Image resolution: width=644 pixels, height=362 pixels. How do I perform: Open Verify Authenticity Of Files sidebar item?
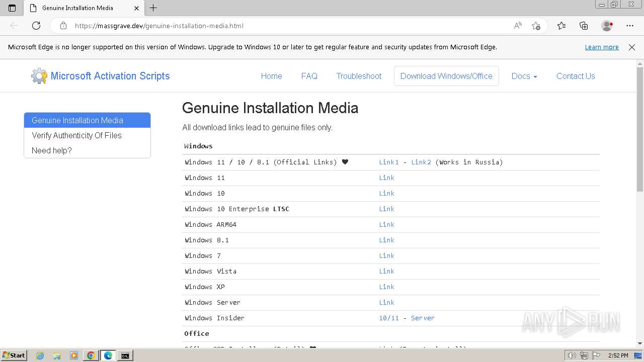87,135
